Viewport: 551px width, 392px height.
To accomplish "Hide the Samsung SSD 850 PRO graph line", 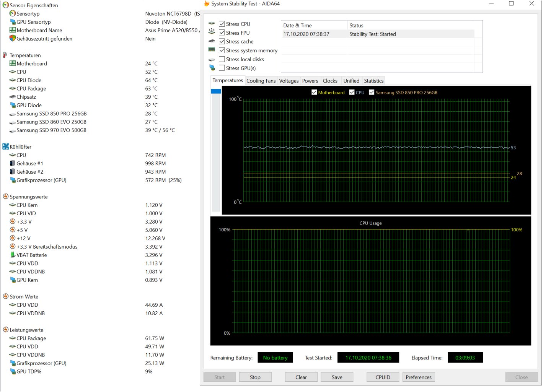I will pyautogui.click(x=371, y=92).
